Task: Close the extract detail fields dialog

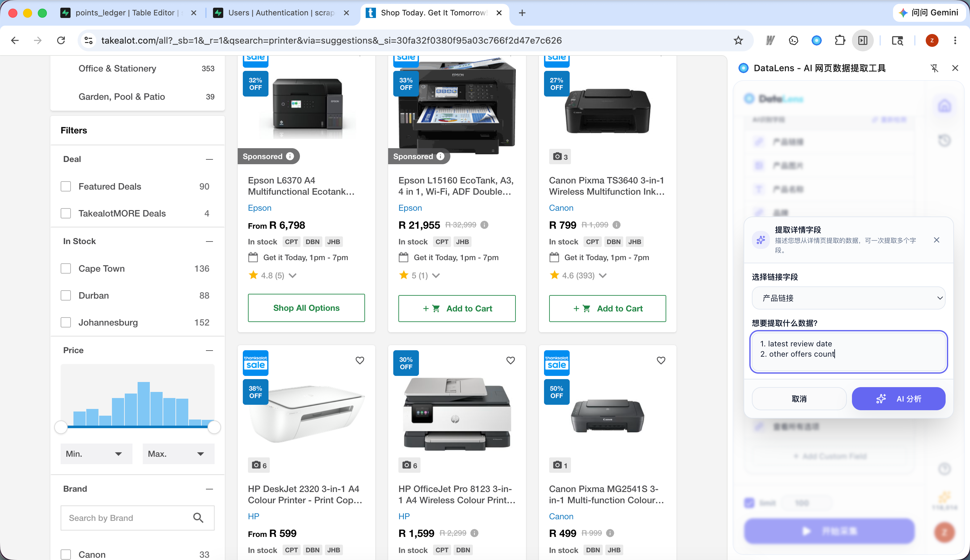Action: 937,240
